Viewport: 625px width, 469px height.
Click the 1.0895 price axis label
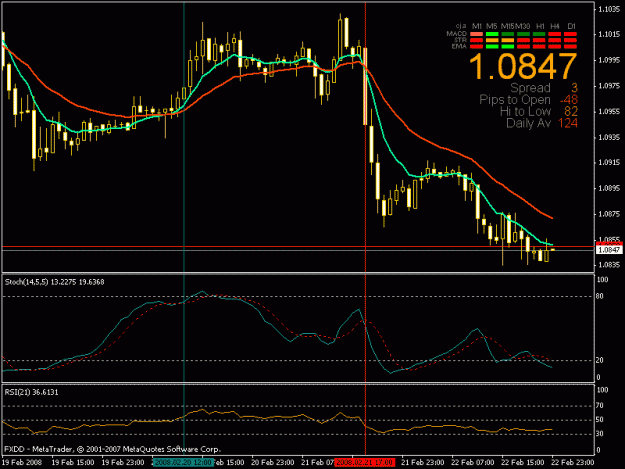click(609, 188)
